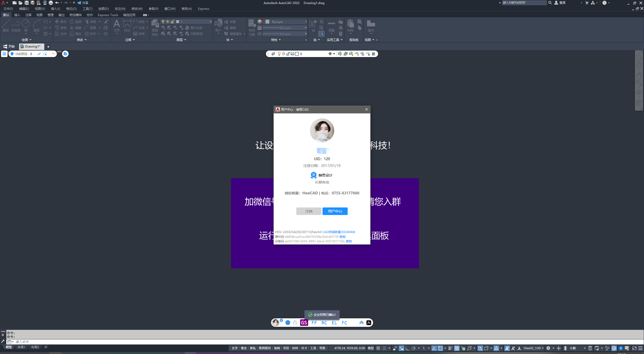Screen dimensions: 644x354
Task: Click 复制 link next to 设备码
Action: (x=349, y=241)
